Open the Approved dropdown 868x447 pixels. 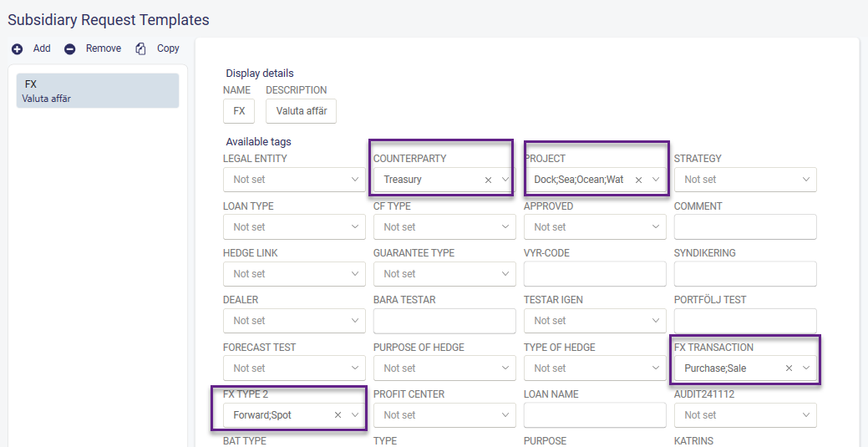[595, 227]
